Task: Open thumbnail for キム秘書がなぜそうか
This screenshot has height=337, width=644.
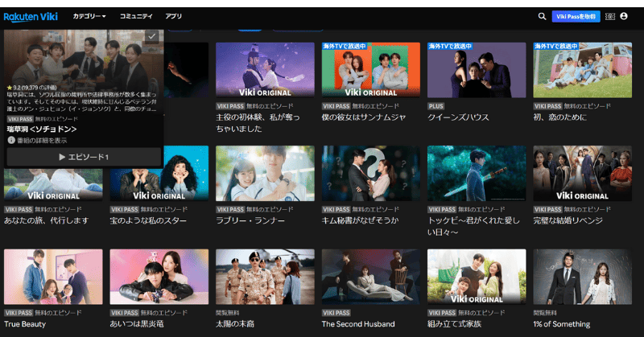Action: 371,173
